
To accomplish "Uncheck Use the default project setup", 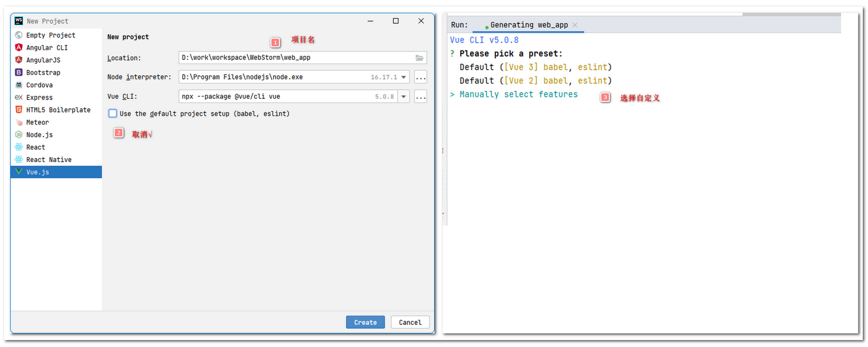I will [113, 114].
